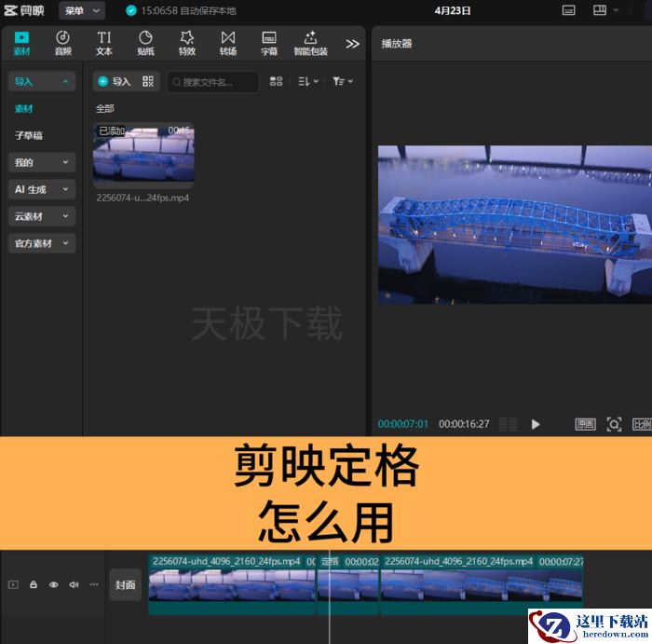Open QR code import icon
Viewport: 652px width, 644px height.
[148, 81]
